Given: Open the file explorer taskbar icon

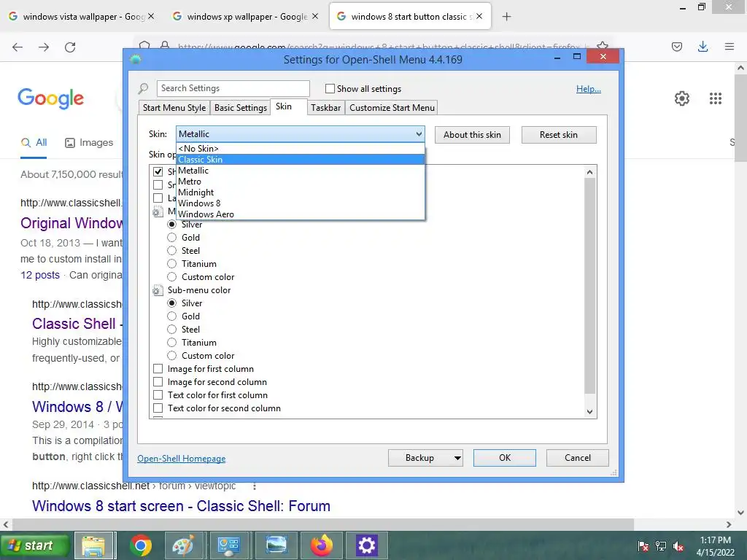Looking at the screenshot, I should click(x=94, y=545).
